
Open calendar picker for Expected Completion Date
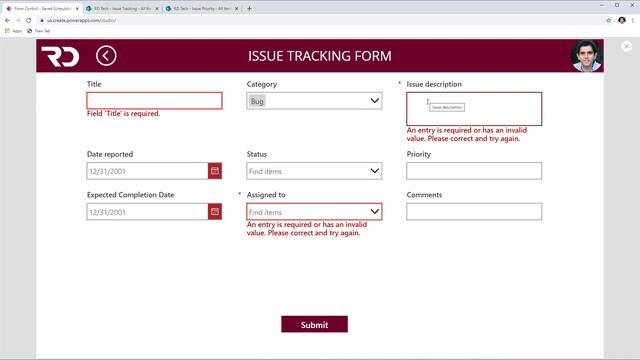coord(215,211)
